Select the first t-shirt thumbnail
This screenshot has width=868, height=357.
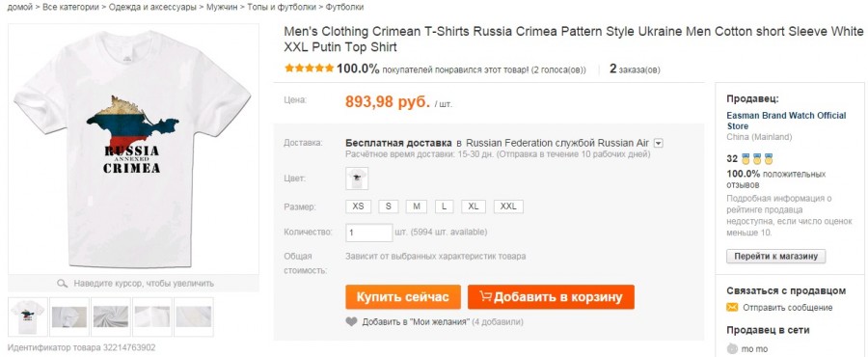(28, 316)
